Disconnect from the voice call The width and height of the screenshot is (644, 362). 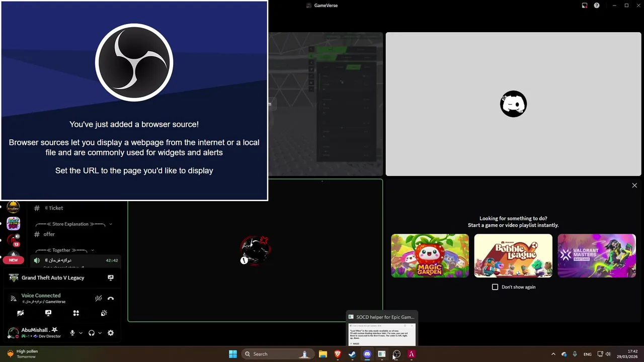coord(111,298)
